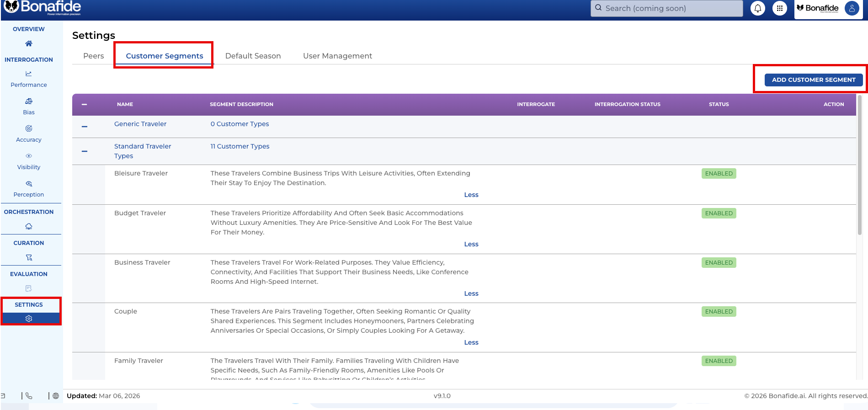868x410 pixels.
Task: Open the User Management tab
Action: tap(337, 56)
